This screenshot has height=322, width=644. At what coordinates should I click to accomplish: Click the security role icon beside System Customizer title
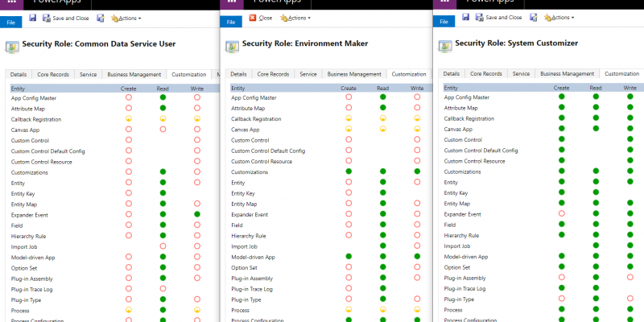[445, 46]
